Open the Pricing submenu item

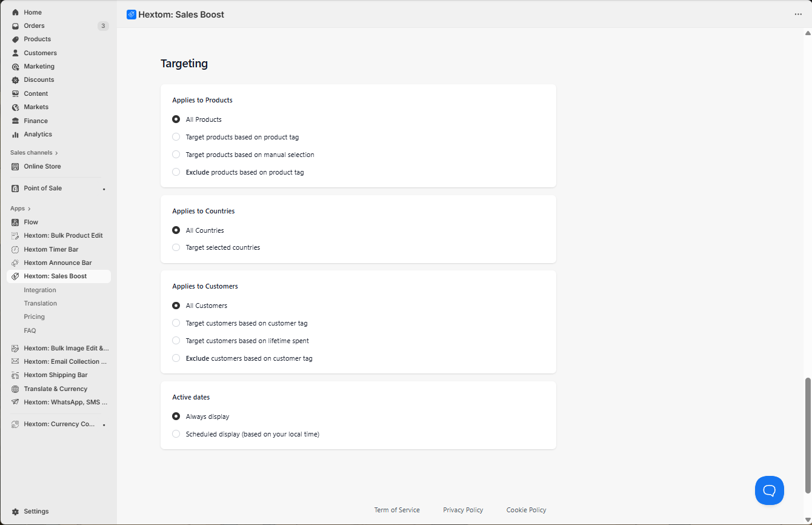35,316
